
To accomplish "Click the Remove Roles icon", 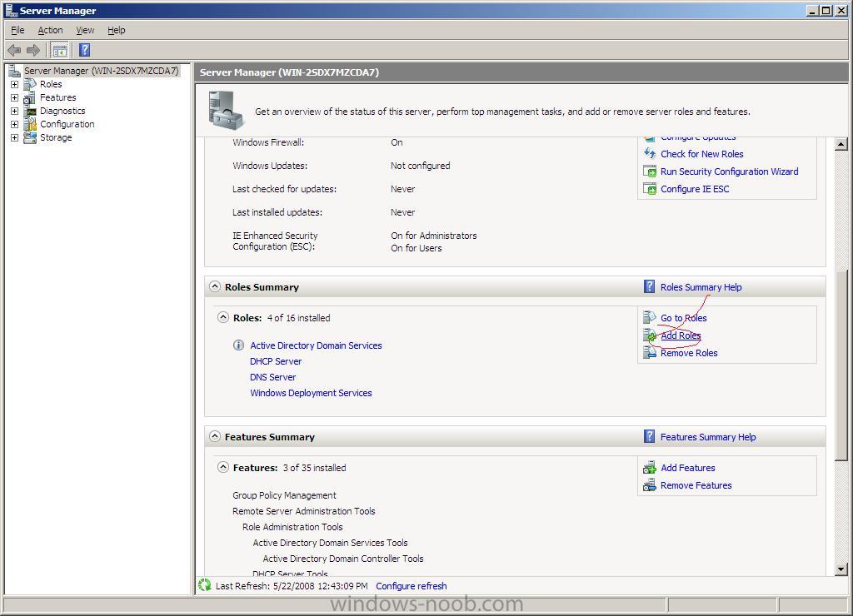I will pyautogui.click(x=650, y=353).
